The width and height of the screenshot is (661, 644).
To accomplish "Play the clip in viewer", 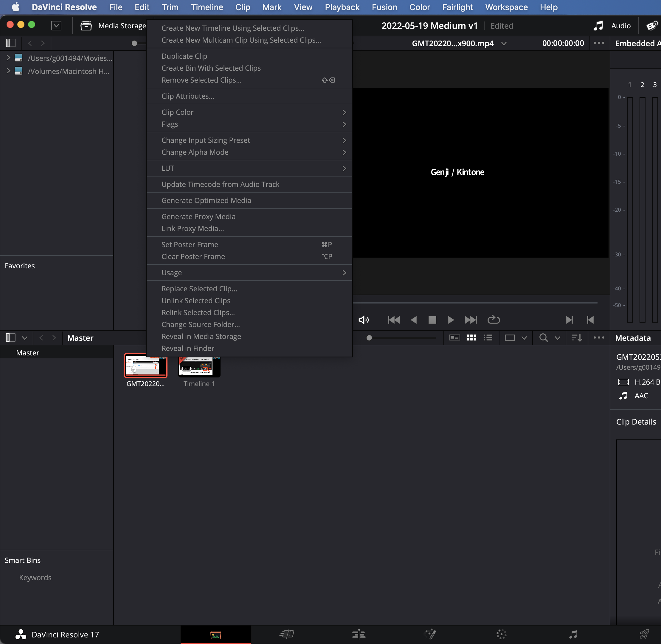I will tap(451, 320).
